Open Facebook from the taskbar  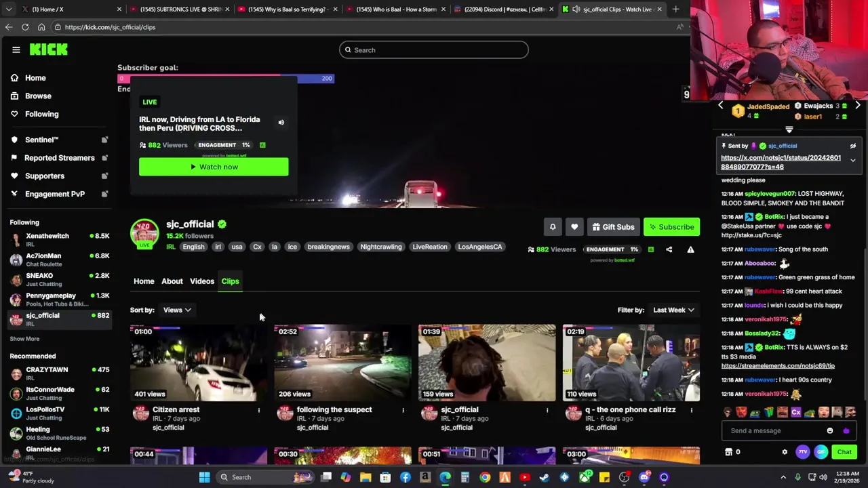406,477
